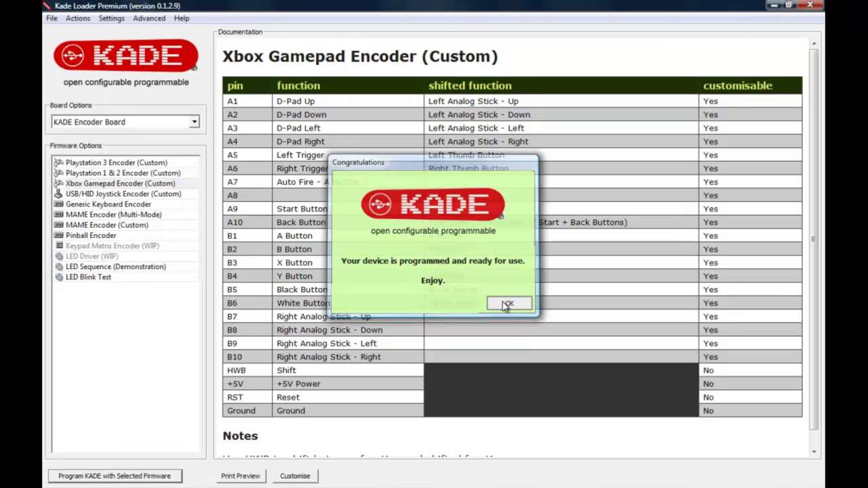Click the 'B10' pin cell
868x488 pixels.
coord(248,357)
